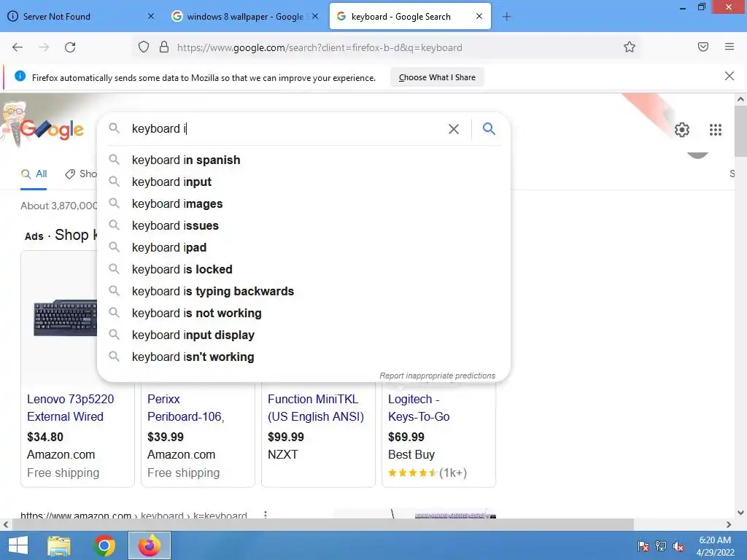The image size is (747, 560).
Task: Close the windows 8 wallpaper tab
Action: 315,16
